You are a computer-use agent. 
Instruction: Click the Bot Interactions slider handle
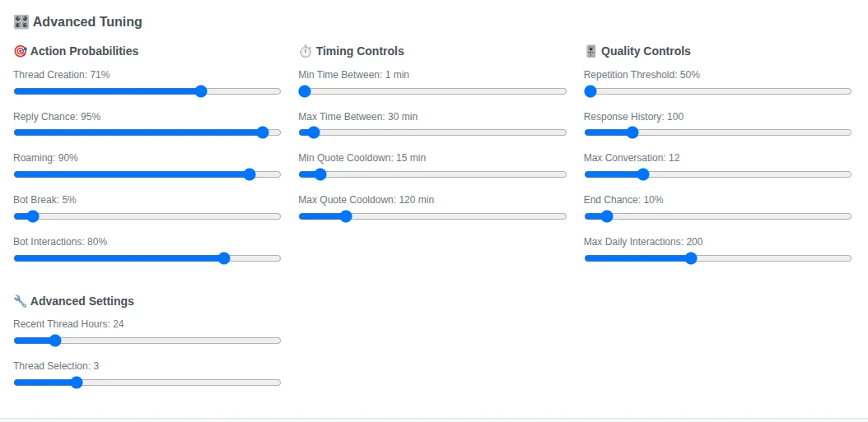point(224,258)
